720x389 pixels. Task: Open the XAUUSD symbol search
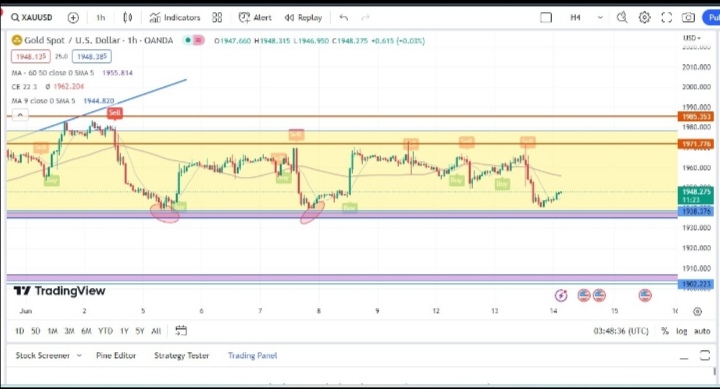tap(32, 17)
